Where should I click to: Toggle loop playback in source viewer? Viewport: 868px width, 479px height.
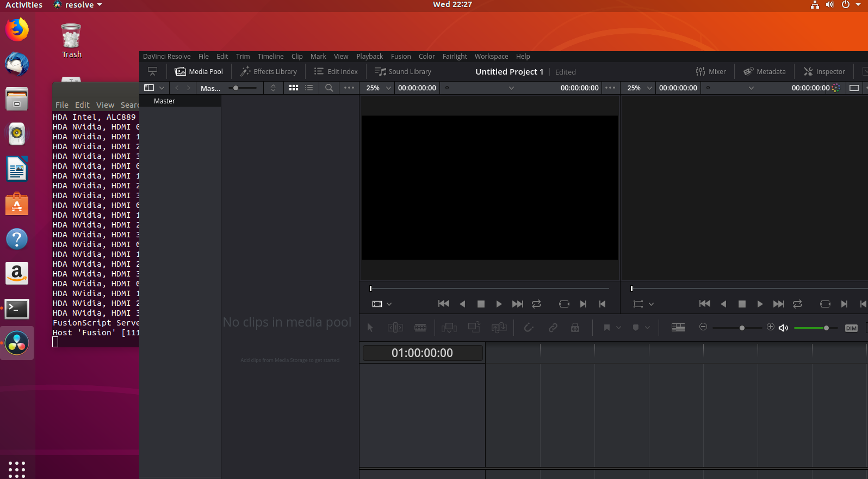point(536,304)
